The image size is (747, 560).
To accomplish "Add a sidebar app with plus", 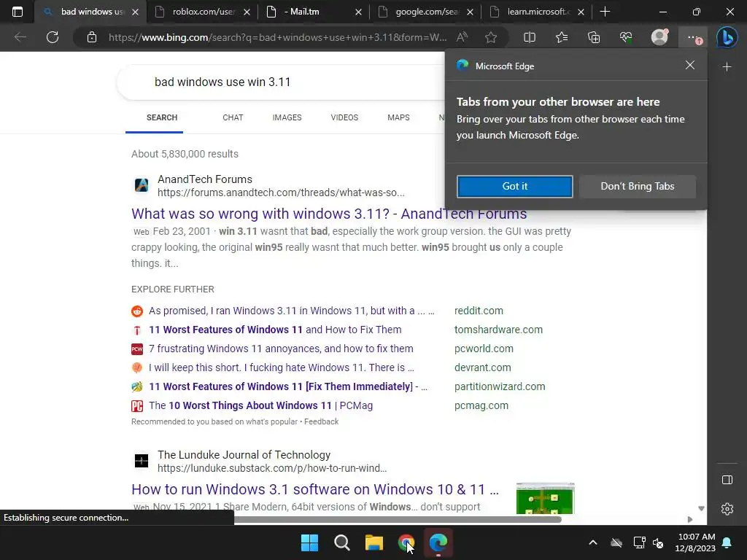I will point(727,67).
